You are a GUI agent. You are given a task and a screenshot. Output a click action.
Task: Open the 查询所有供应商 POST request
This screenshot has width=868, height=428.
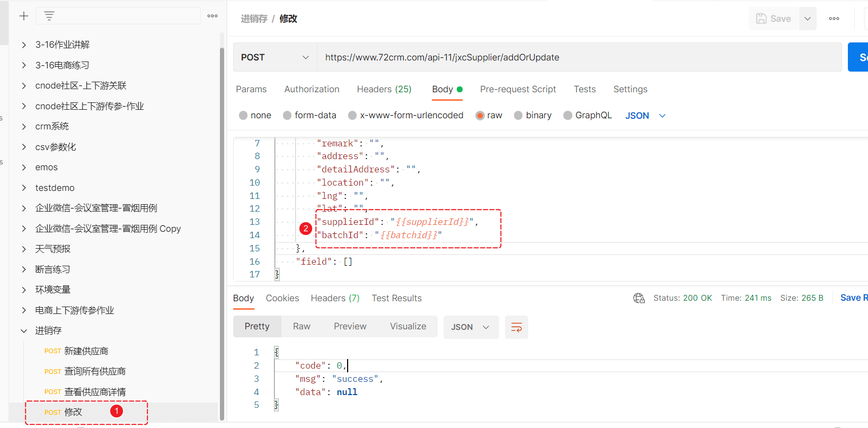tap(85, 371)
